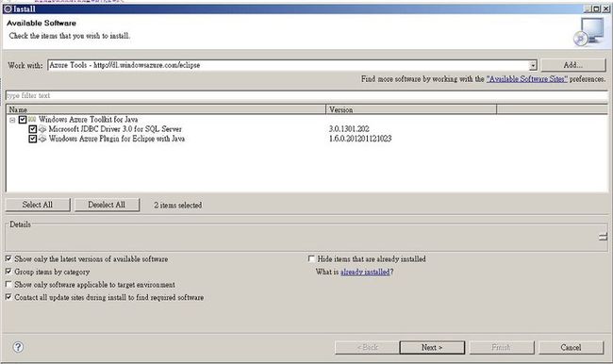Close the Install dialog window
The height and width of the screenshot is (364, 613).
pos(605,8)
